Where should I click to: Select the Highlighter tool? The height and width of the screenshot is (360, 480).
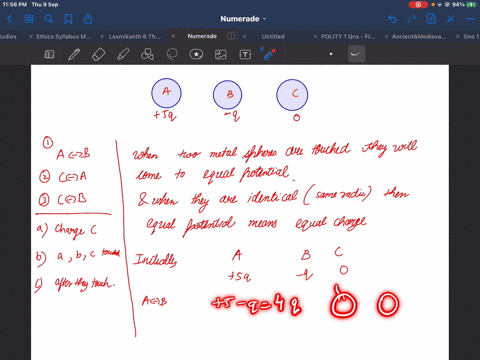tap(123, 54)
